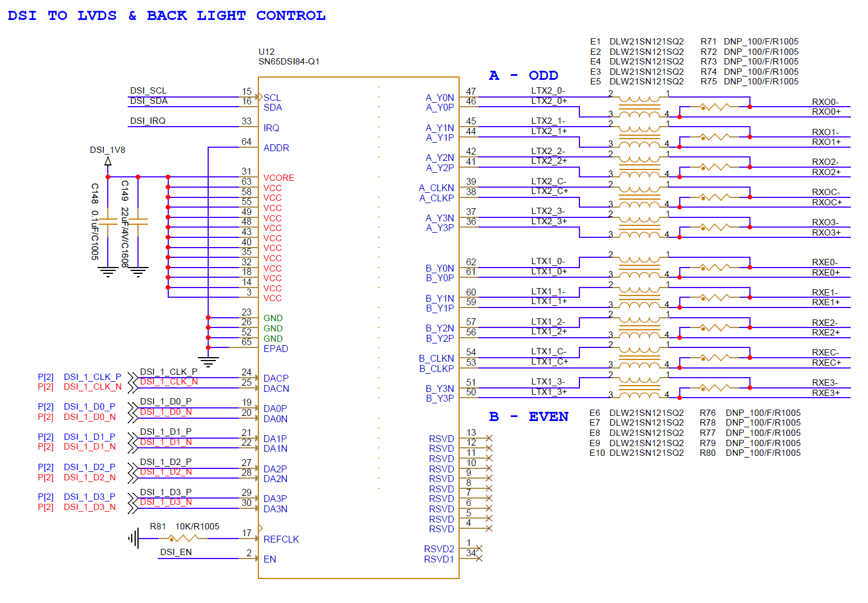This screenshot has width=868, height=603.
Task: Select the off-sheet connector arrow for DSI_1_D2_N
Action: [132, 477]
